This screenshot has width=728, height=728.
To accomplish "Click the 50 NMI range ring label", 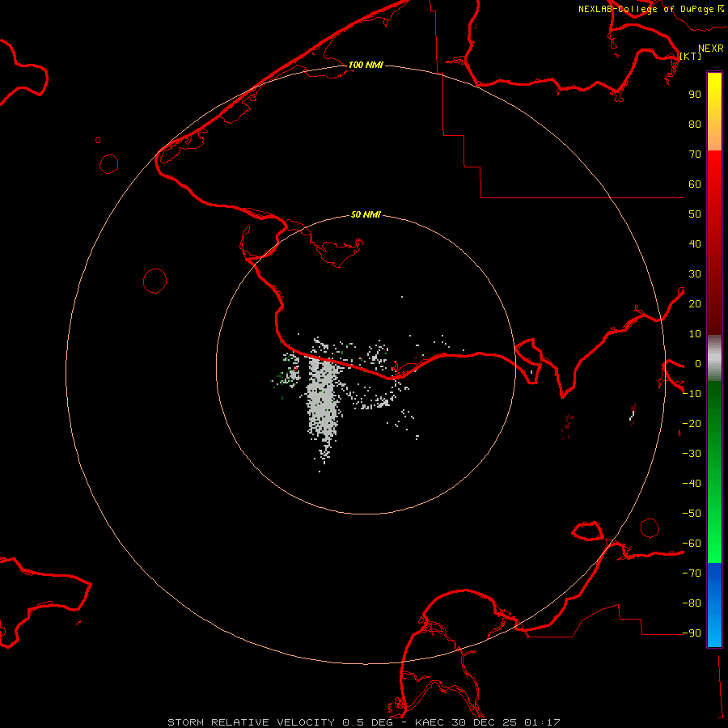I will click(x=366, y=214).
